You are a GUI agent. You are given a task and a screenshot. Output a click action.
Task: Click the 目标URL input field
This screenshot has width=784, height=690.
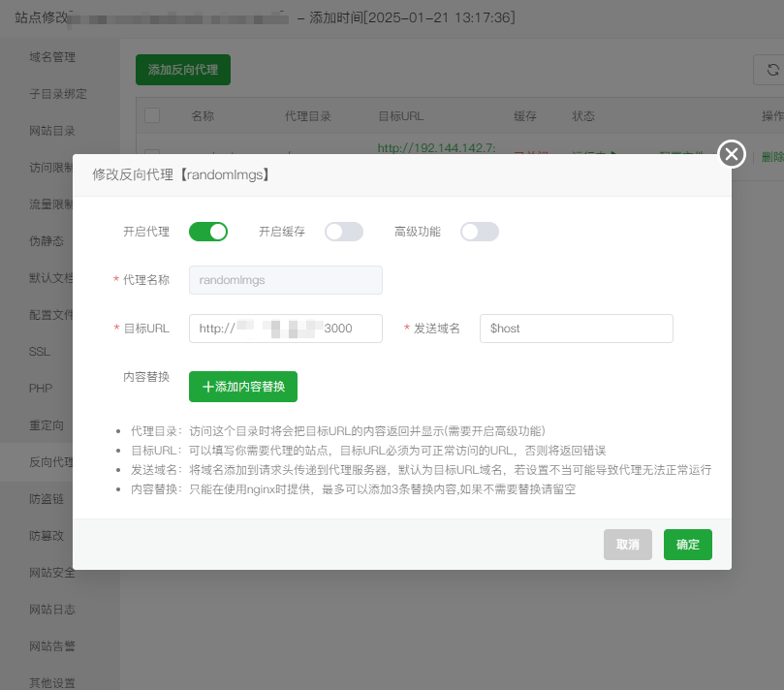pos(286,329)
